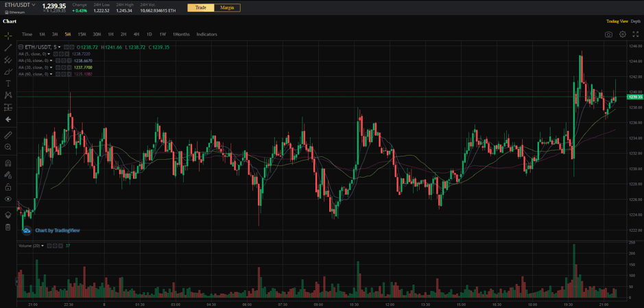Toggle magnet mode for drawings
Screen dimensions: 644x308
click(8, 163)
